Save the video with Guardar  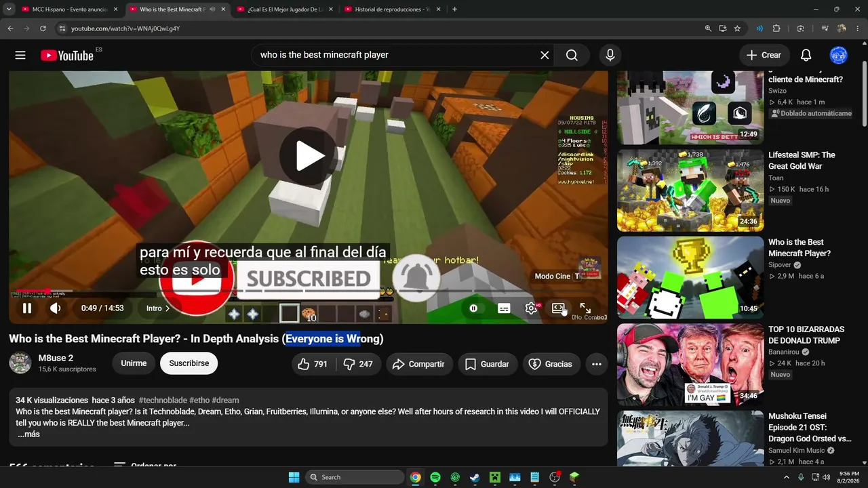click(488, 364)
